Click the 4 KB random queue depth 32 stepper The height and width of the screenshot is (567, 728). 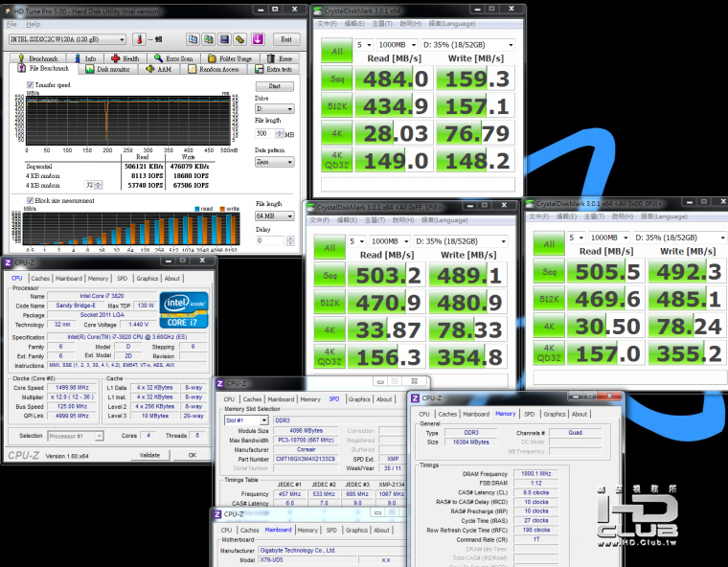(x=98, y=185)
